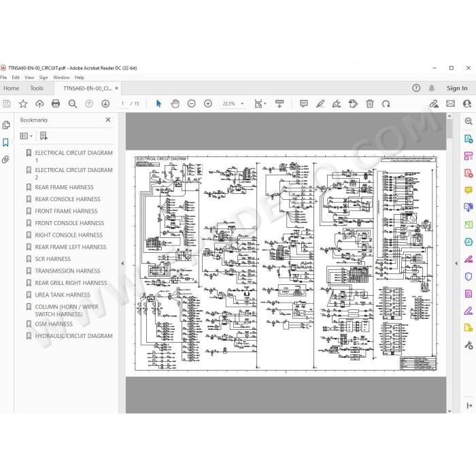The width and height of the screenshot is (476, 476).
Task: Click the Zoom Out minus icon
Action: pos(192,104)
